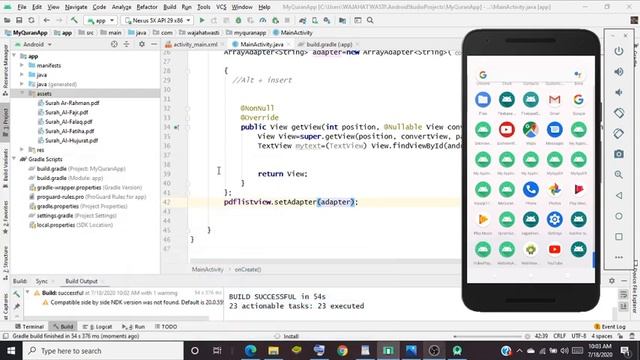The width and height of the screenshot is (640, 360).
Task: Navigate back with the left arrow icon
Action: 47,20
